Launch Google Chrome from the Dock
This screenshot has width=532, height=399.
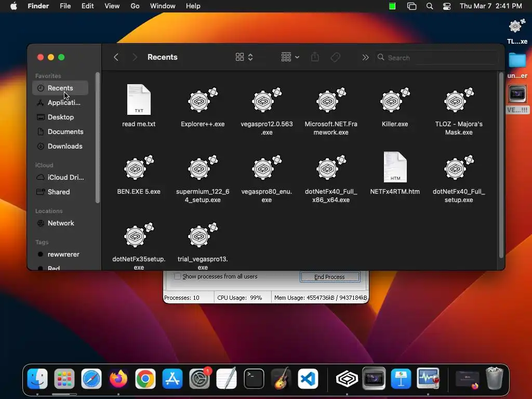pyautogui.click(x=145, y=378)
